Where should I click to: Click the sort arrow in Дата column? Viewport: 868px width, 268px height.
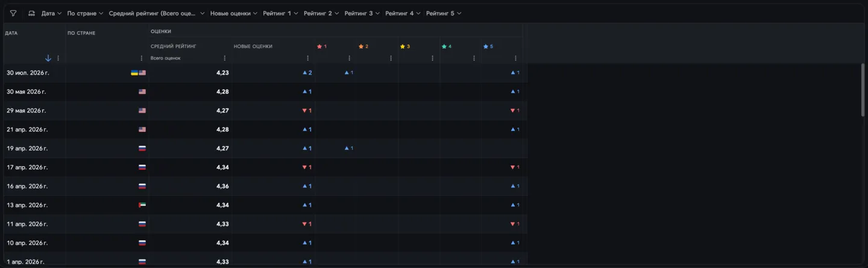pyautogui.click(x=48, y=58)
